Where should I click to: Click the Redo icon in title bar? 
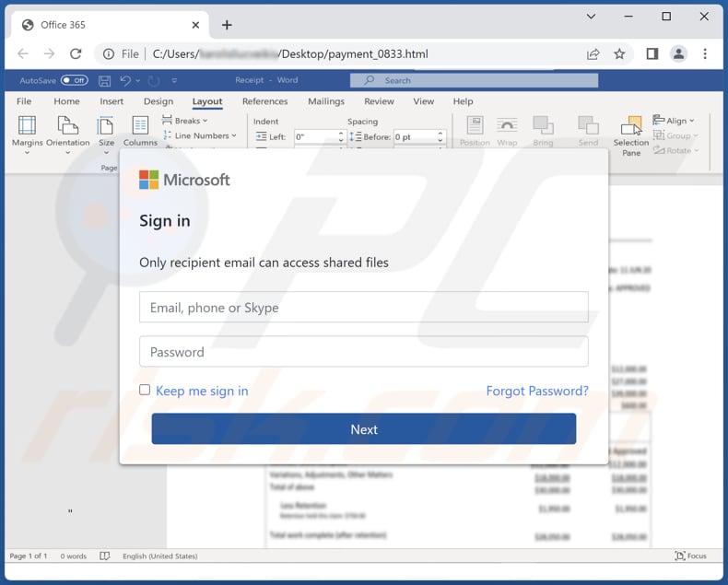point(154,81)
